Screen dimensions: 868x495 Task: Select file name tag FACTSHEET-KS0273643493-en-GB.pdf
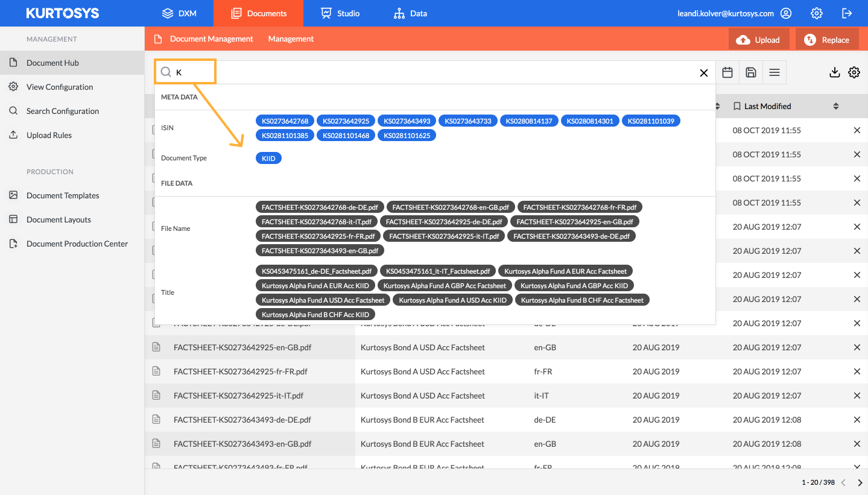click(x=320, y=251)
